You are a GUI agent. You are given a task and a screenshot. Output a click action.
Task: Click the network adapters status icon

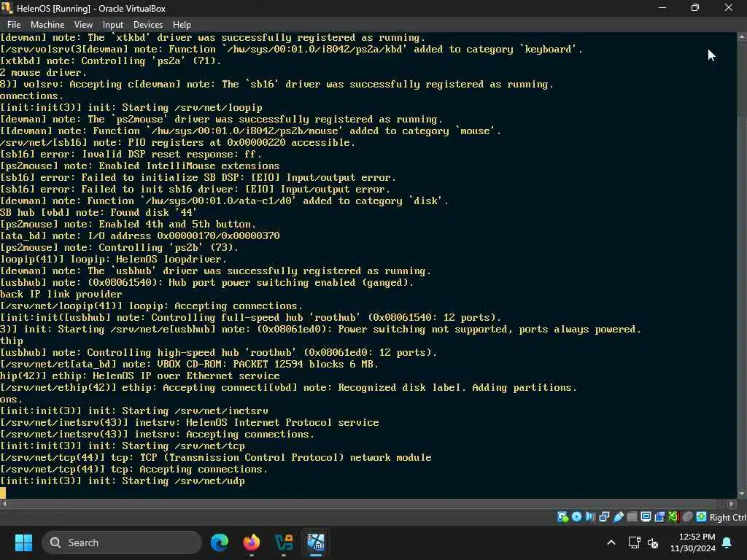point(604,517)
